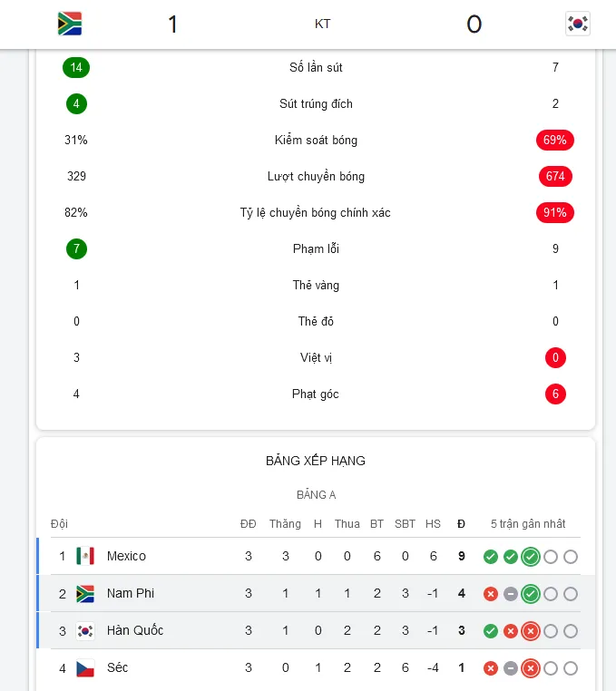The image size is (616, 691).
Task: Select the Nam Phi team name
Action: tap(131, 593)
